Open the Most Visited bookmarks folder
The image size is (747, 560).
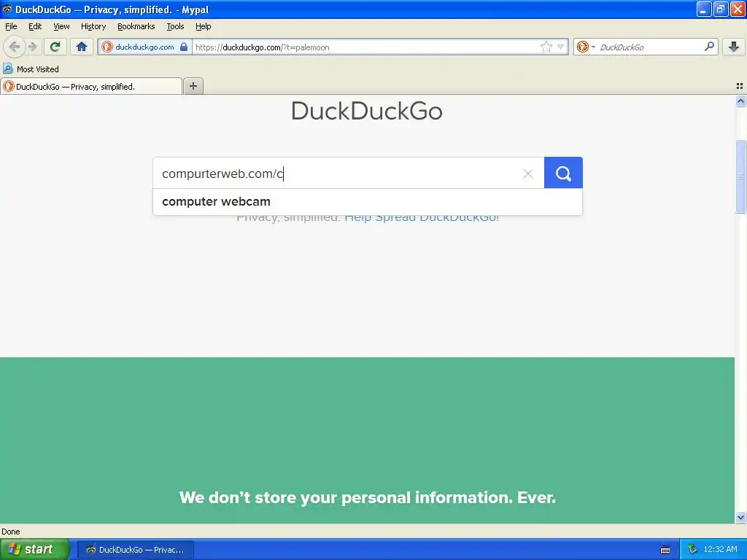pos(31,69)
